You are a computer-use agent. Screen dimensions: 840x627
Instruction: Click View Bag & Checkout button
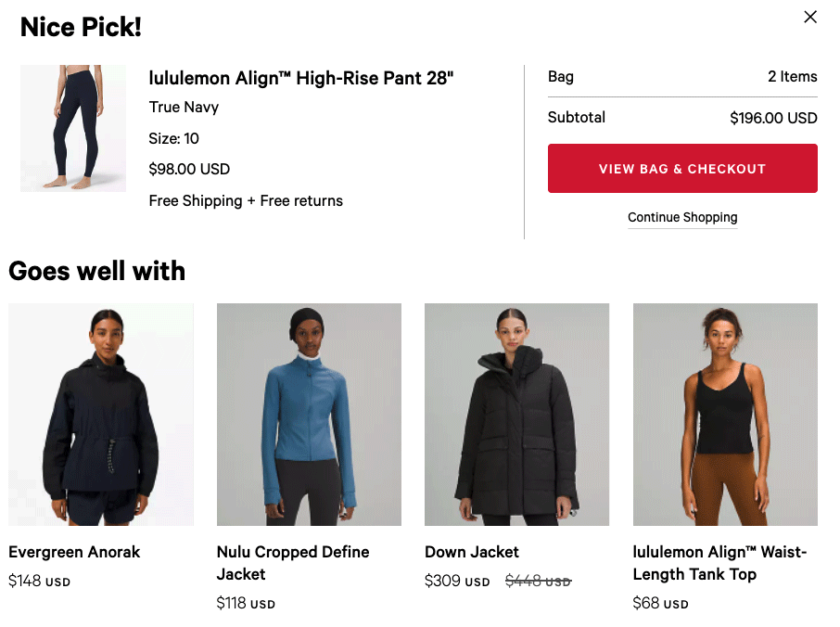coord(682,168)
